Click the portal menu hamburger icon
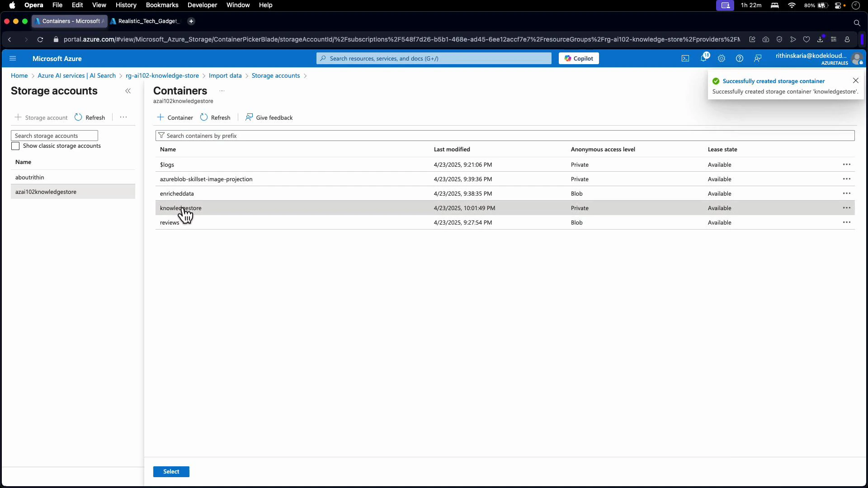Viewport: 868px width, 488px height. 13,58
